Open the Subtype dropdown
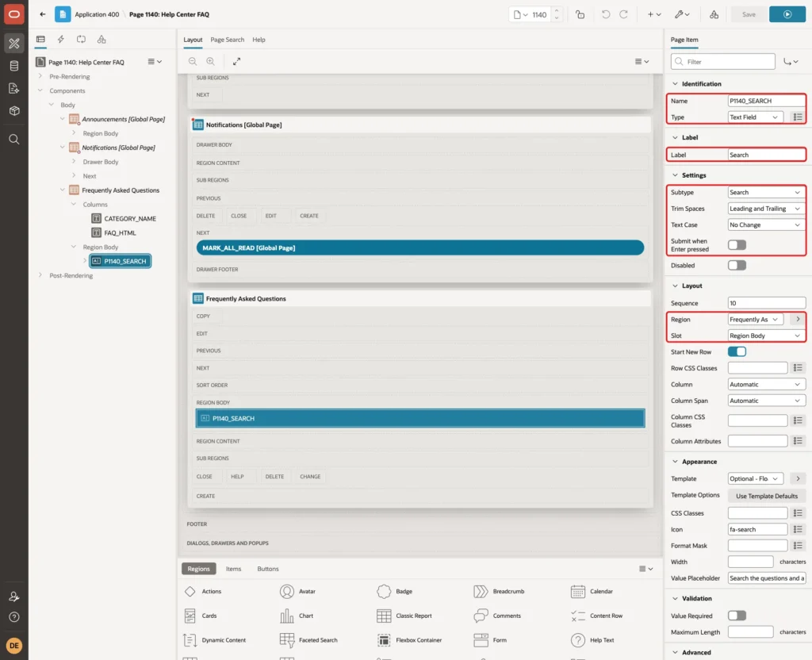Viewport: 812px width, 660px height. [767, 192]
